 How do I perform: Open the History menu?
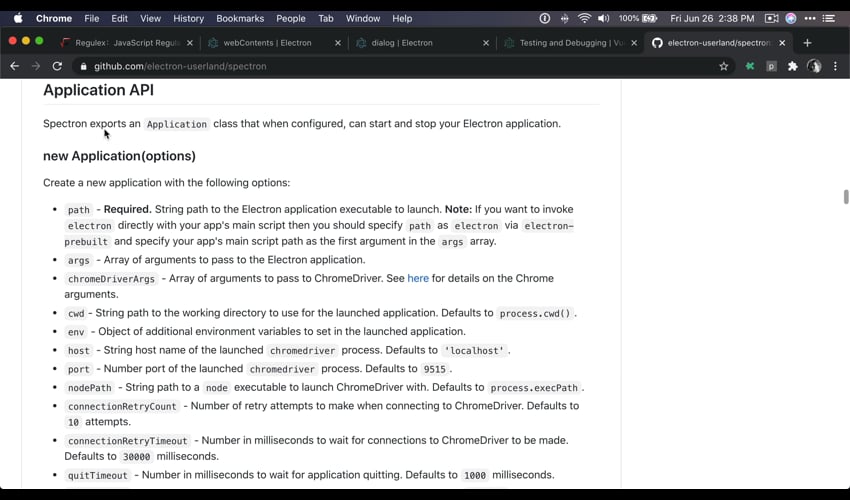pyautogui.click(x=188, y=18)
